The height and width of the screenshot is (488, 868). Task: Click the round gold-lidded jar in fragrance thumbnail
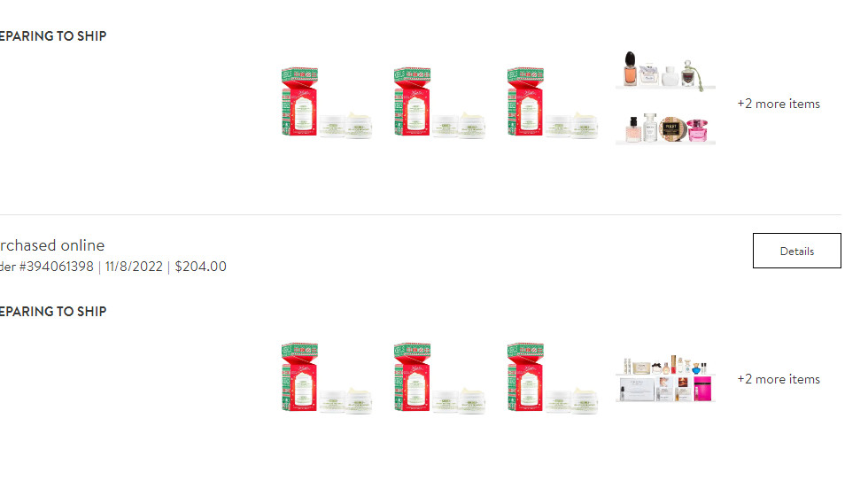[x=672, y=129]
